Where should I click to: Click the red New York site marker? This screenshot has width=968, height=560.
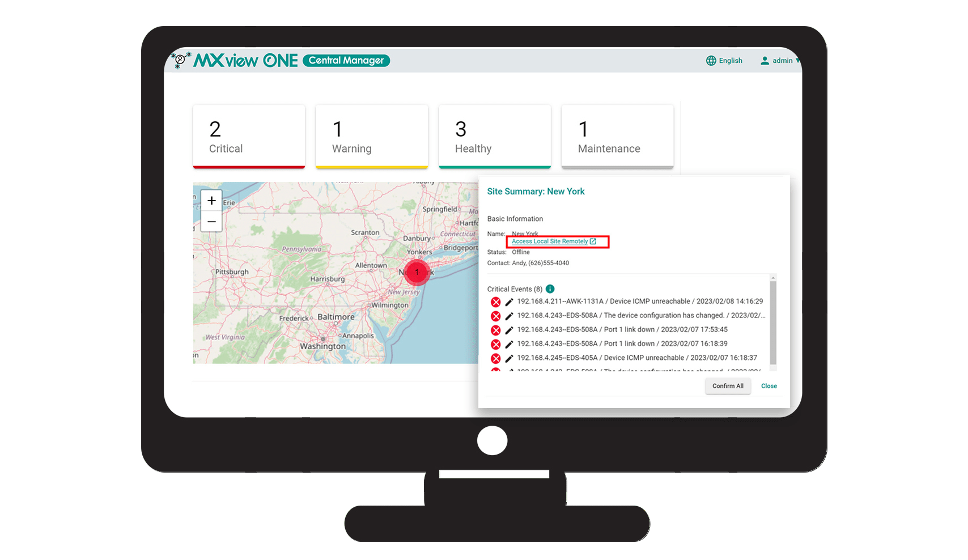coord(417,273)
